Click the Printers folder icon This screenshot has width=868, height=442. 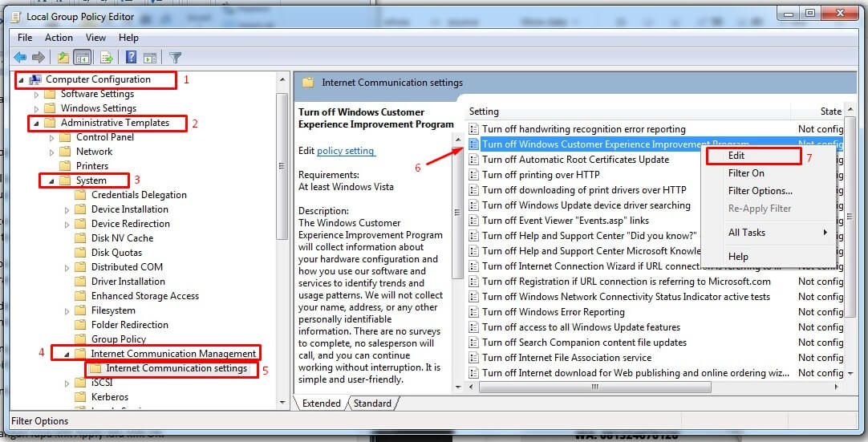coord(65,165)
